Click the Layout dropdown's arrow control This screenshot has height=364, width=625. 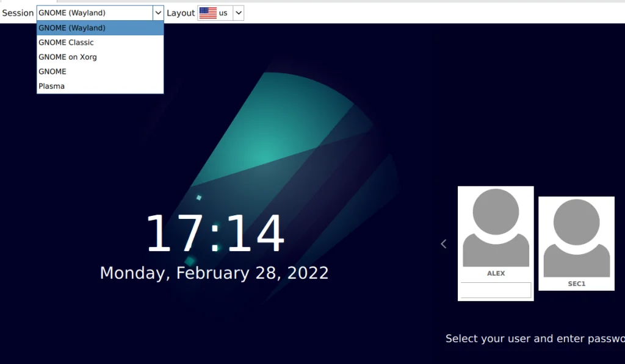point(237,12)
